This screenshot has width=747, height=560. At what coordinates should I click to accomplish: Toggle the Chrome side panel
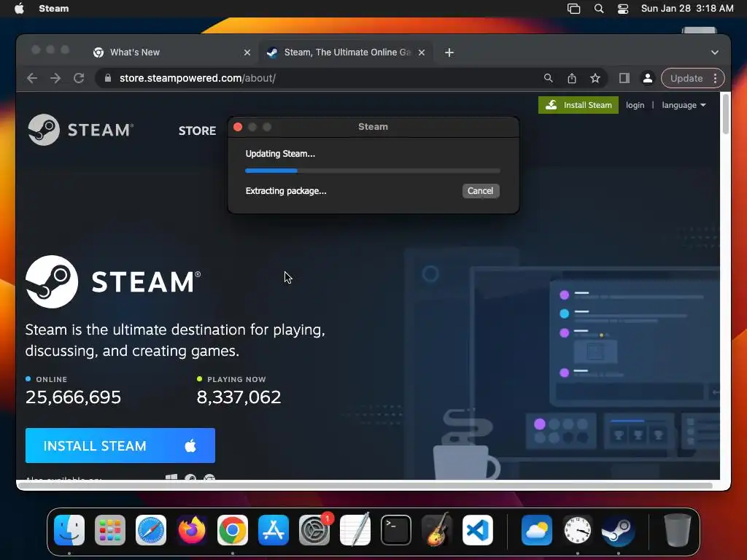[x=624, y=78]
